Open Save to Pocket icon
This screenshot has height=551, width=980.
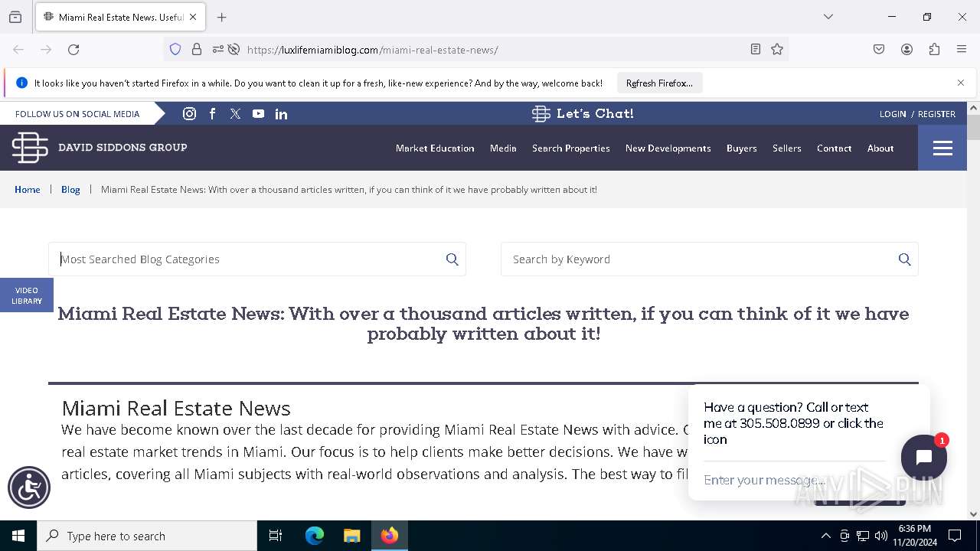(x=879, y=50)
